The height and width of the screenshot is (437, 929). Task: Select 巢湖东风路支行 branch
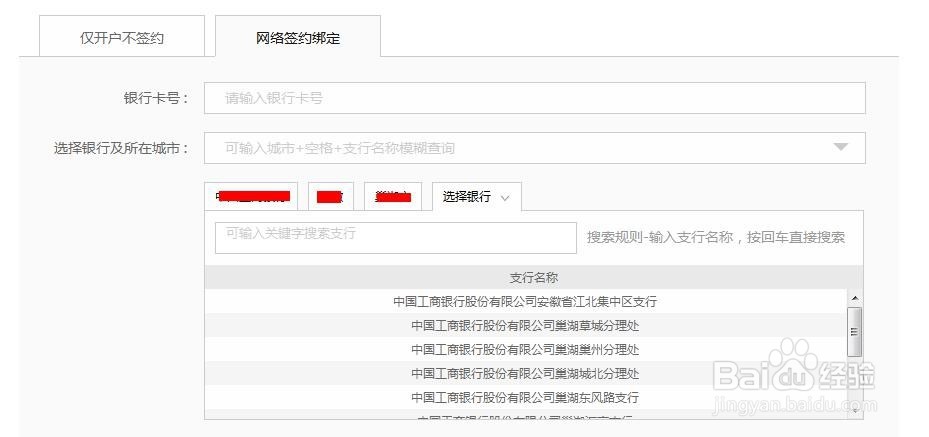[x=526, y=397]
